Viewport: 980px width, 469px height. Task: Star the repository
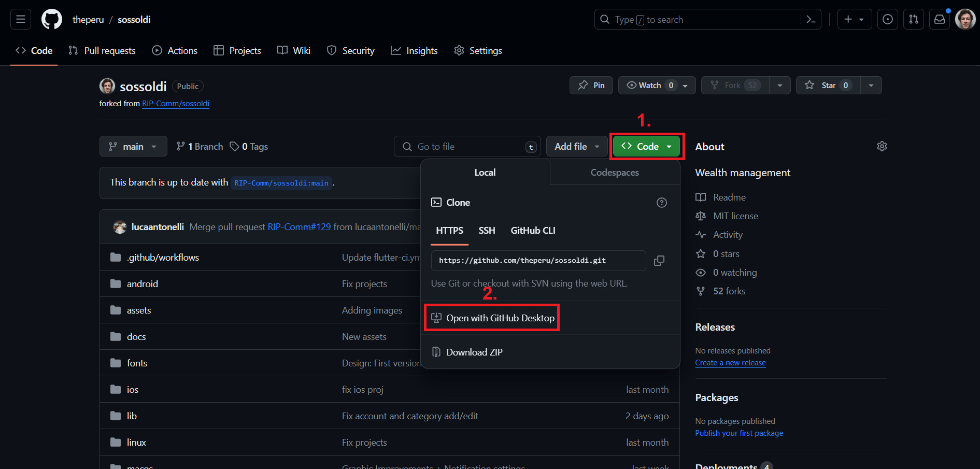(x=828, y=86)
